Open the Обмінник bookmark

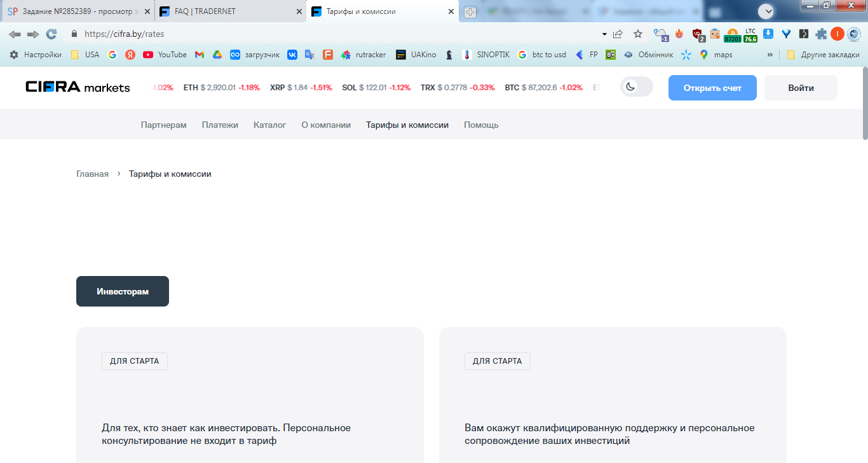649,55
